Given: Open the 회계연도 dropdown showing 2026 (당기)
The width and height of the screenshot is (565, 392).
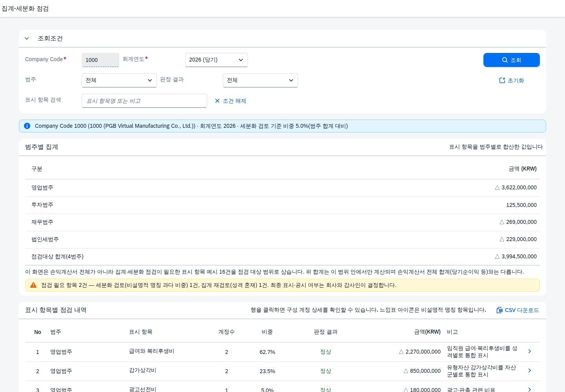Looking at the screenshot, I should 217,60.
